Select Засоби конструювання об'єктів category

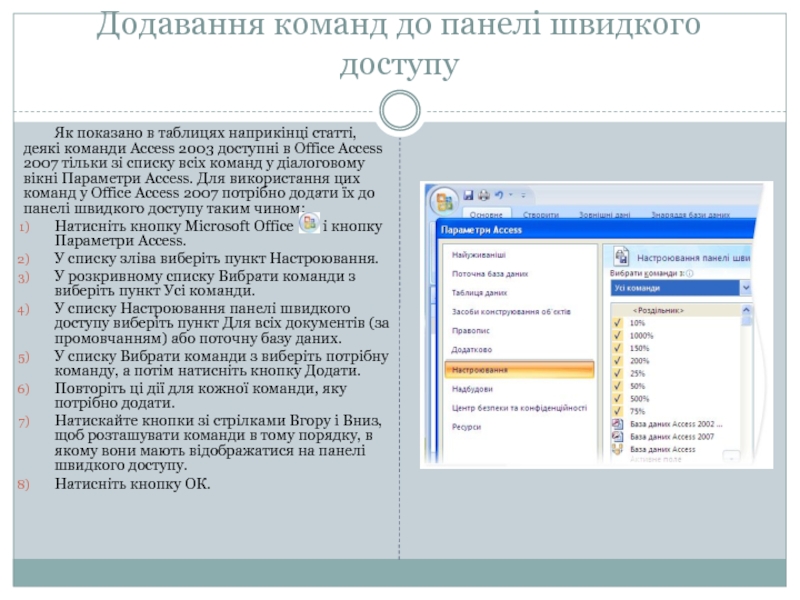click(511, 311)
